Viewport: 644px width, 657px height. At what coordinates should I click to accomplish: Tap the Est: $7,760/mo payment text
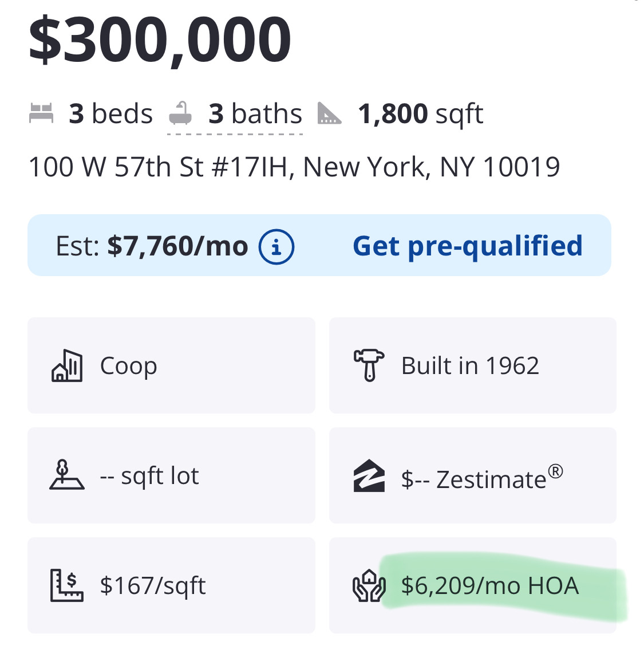(152, 246)
